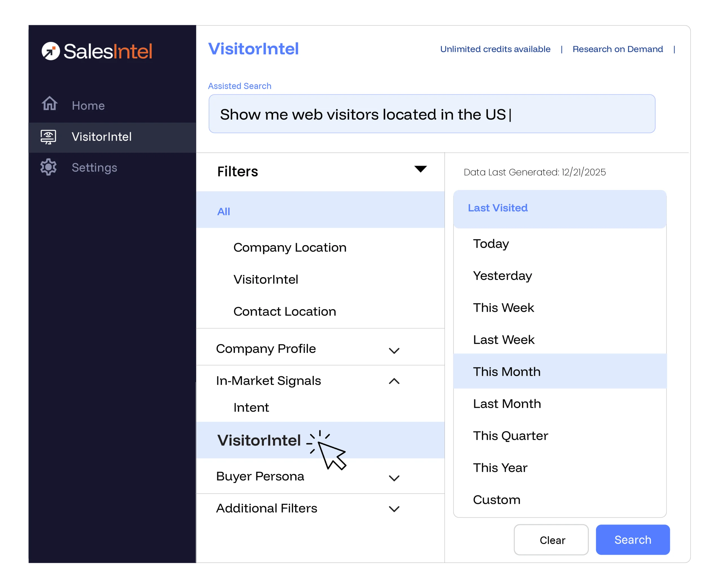Click the SalesIntel logo icon

pos(51,51)
